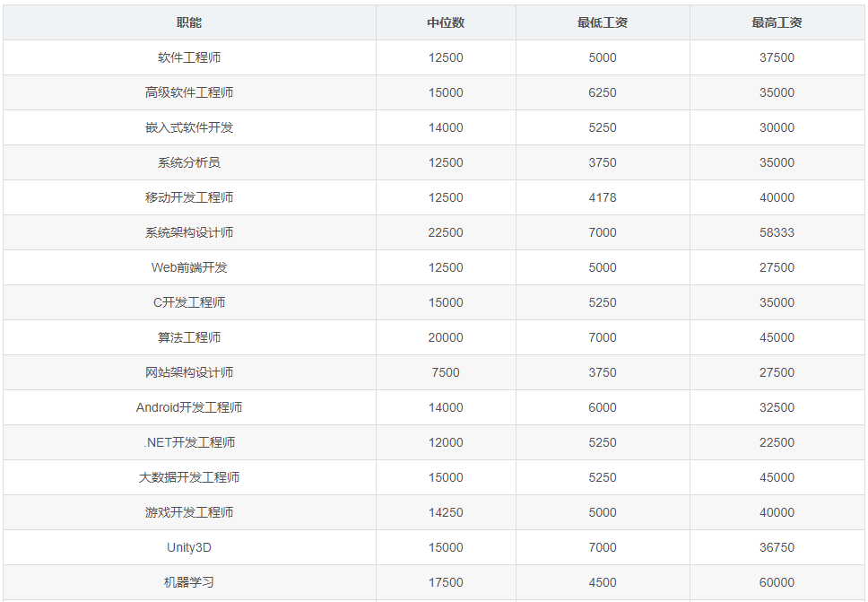
Task: Click minimum salary 6250 for 高级软件工程师
Action: point(603,92)
